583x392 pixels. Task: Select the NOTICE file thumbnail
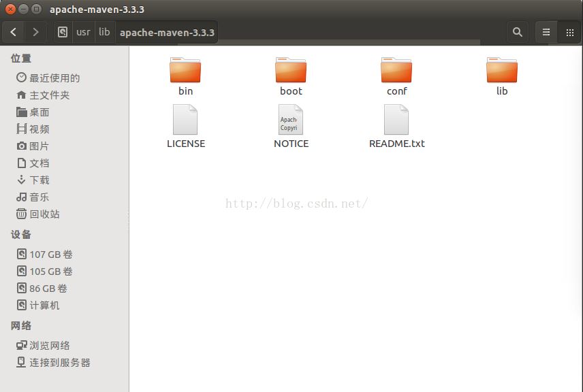click(291, 119)
